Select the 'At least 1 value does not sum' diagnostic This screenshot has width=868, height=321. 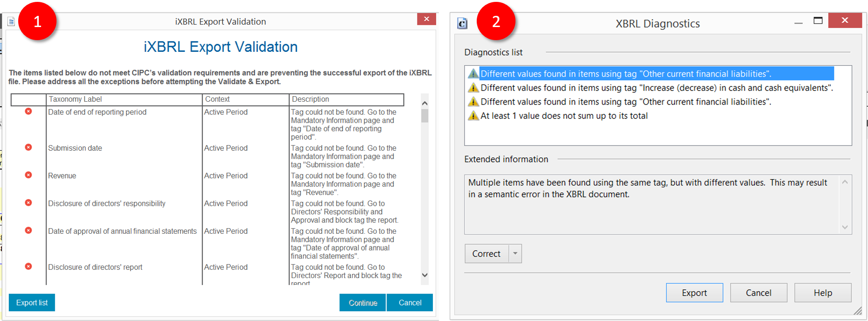click(564, 116)
